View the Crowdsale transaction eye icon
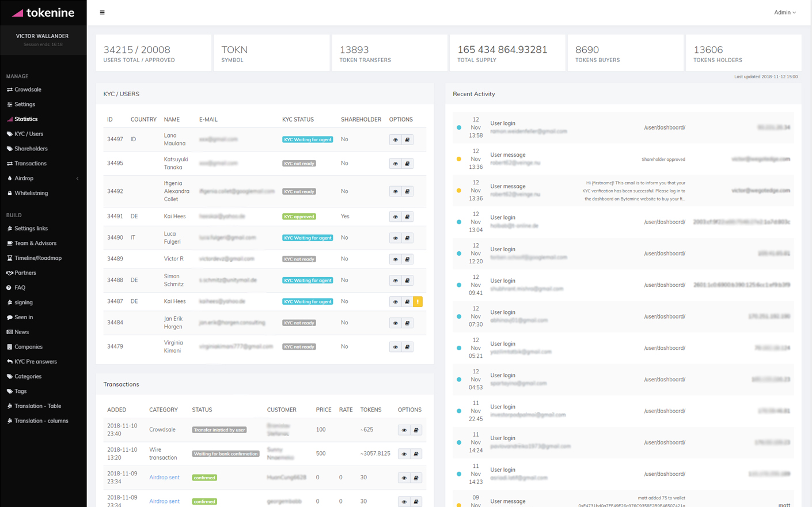812x507 pixels. click(x=404, y=430)
